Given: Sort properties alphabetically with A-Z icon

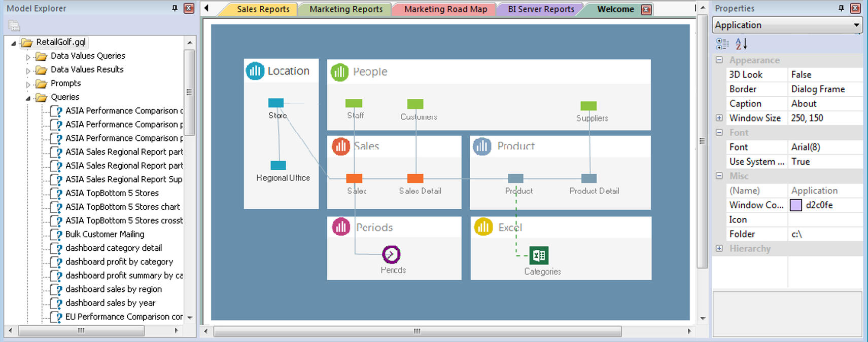Looking at the screenshot, I should tap(741, 44).
